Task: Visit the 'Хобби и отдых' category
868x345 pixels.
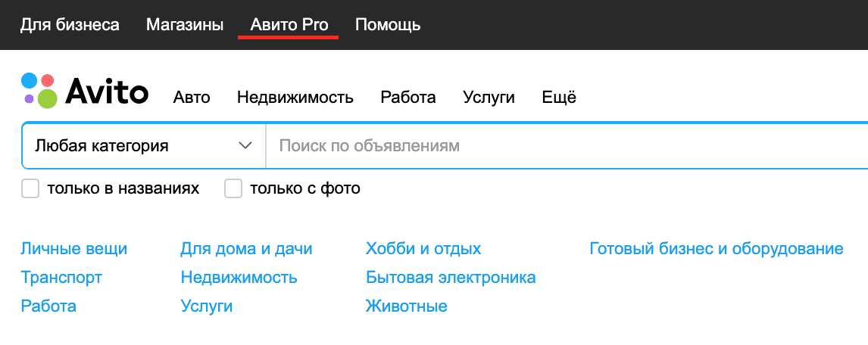Action: [x=423, y=249]
